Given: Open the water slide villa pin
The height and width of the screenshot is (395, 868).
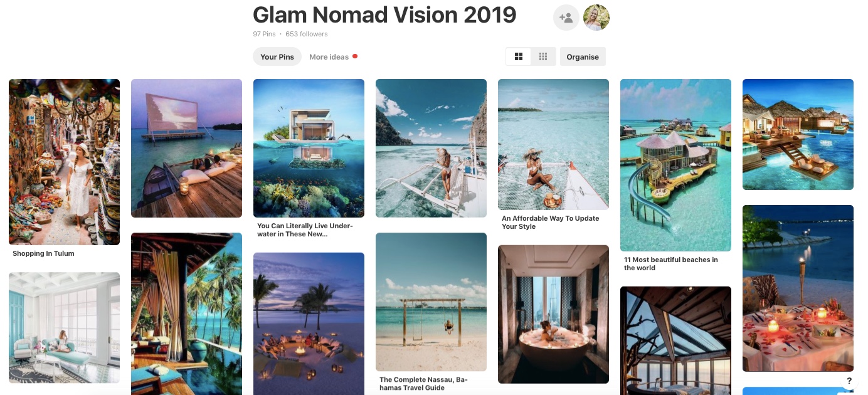Looking at the screenshot, I should click(675, 165).
